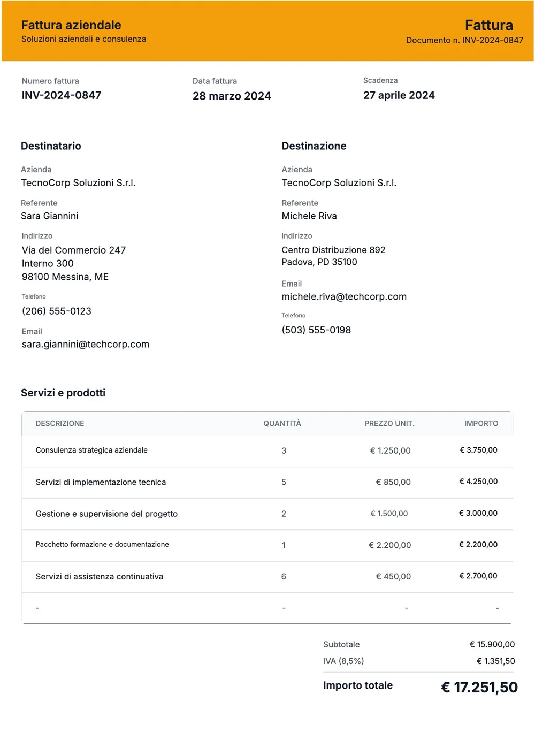The height and width of the screenshot is (756, 535).
Task: Select Pacchetto formazione e documentazione row
Action: [x=267, y=545]
